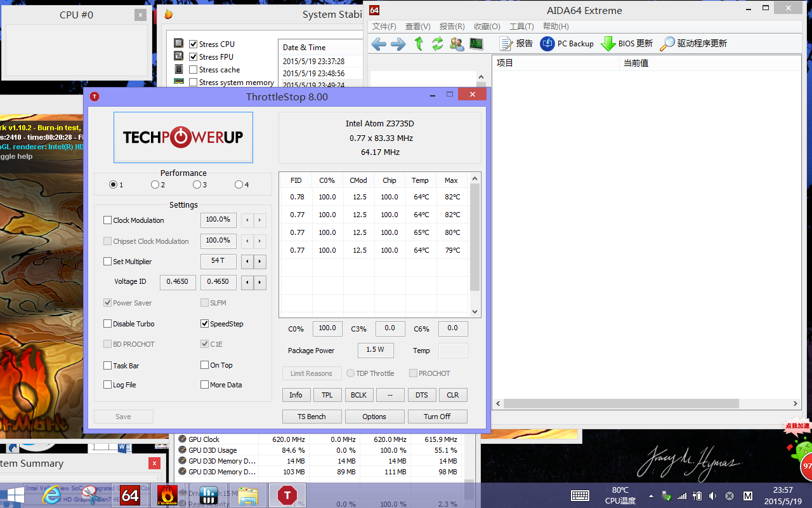Open AIDA64 from the taskbar
Image resolution: width=812 pixels, height=508 pixels.
[x=130, y=495]
